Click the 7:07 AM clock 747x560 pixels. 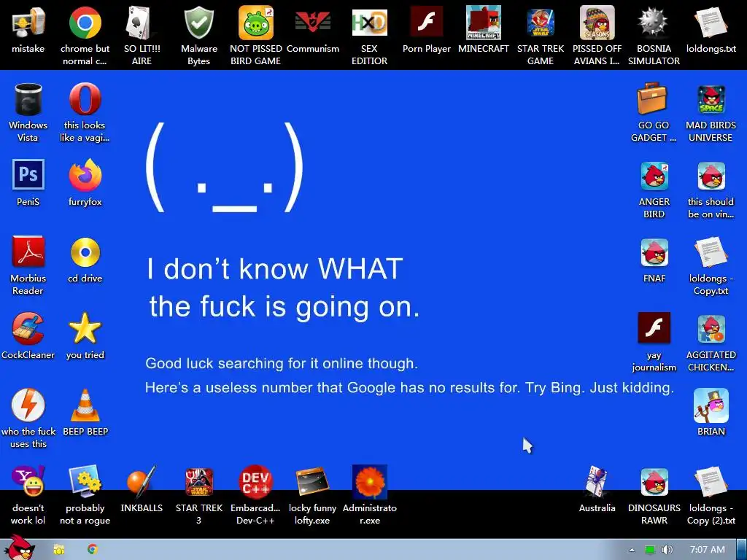pyautogui.click(x=708, y=550)
